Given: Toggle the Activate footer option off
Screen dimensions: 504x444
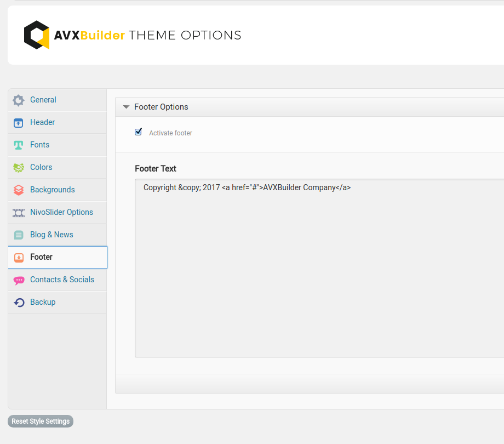Looking at the screenshot, I should [138, 132].
